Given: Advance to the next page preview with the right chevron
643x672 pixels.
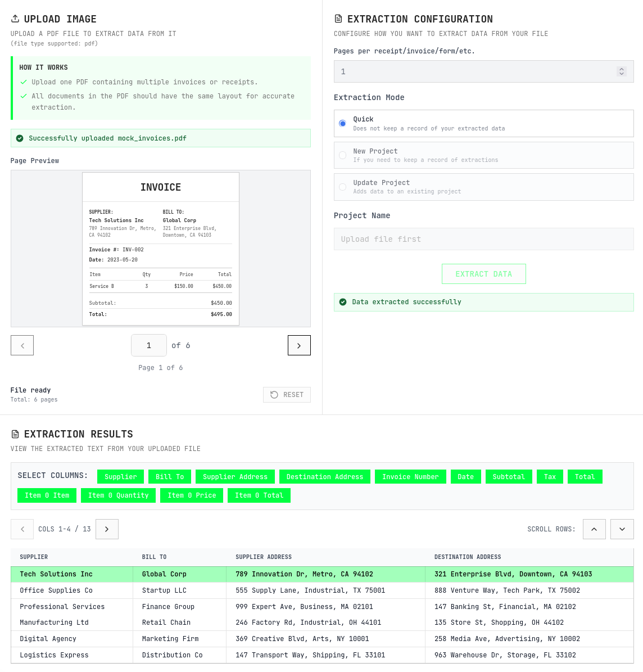Looking at the screenshot, I should (299, 345).
